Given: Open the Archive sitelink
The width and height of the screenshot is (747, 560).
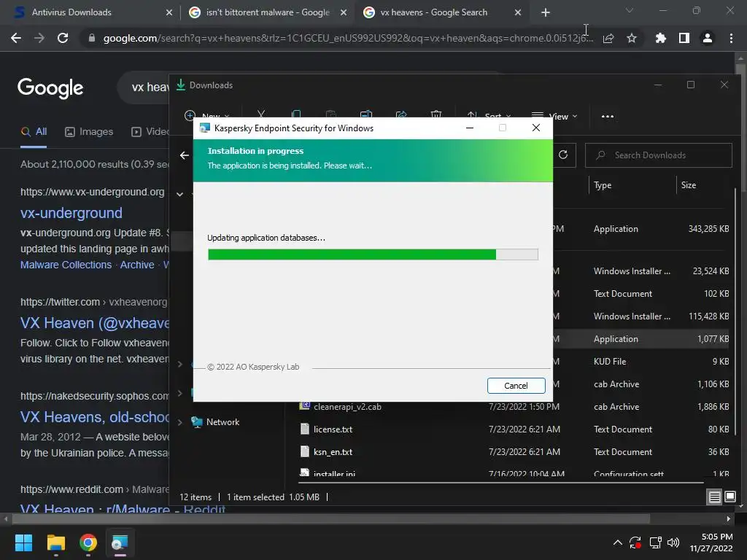Looking at the screenshot, I should (x=137, y=265).
